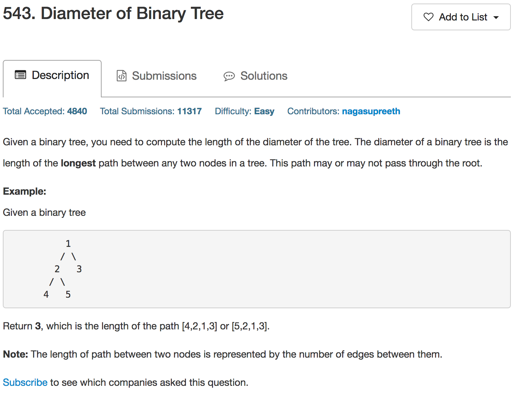Click node 4 in the example tree

[46, 294]
